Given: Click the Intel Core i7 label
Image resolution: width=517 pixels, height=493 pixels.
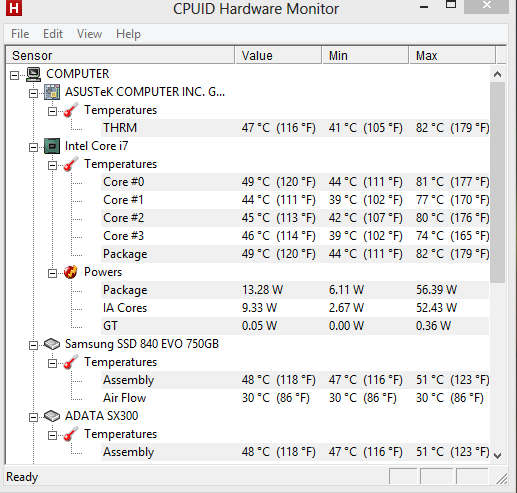Looking at the screenshot, I should click(96, 146).
